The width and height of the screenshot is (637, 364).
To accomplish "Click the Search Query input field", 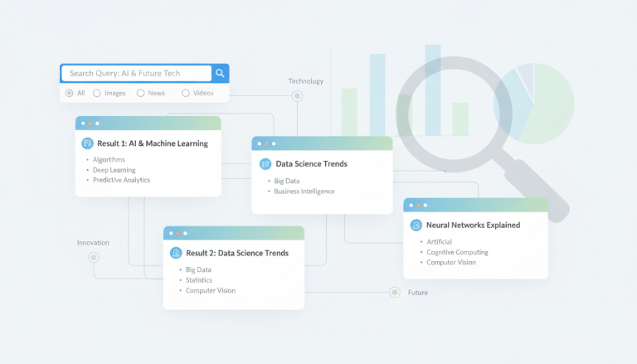I will (137, 73).
